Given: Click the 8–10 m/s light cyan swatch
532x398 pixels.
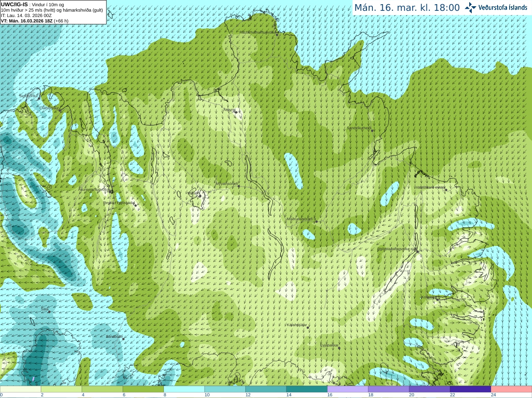Looking at the screenshot, I should pyautogui.click(x=184, y=389).
